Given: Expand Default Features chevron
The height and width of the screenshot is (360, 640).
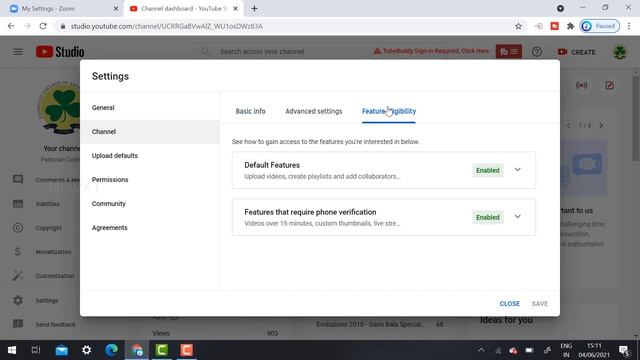Looking at the screenshot, I should 518,170.
